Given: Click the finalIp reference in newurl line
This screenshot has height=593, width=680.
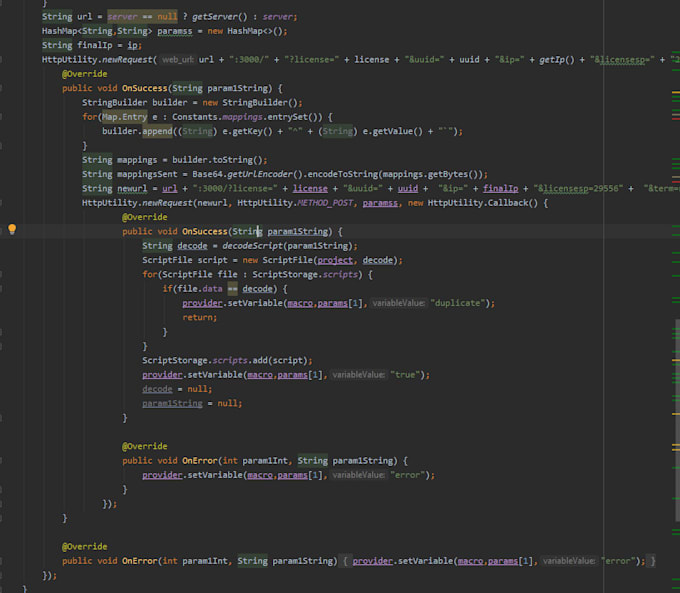Looking at the screenshot, I should (x=500, y=188).
